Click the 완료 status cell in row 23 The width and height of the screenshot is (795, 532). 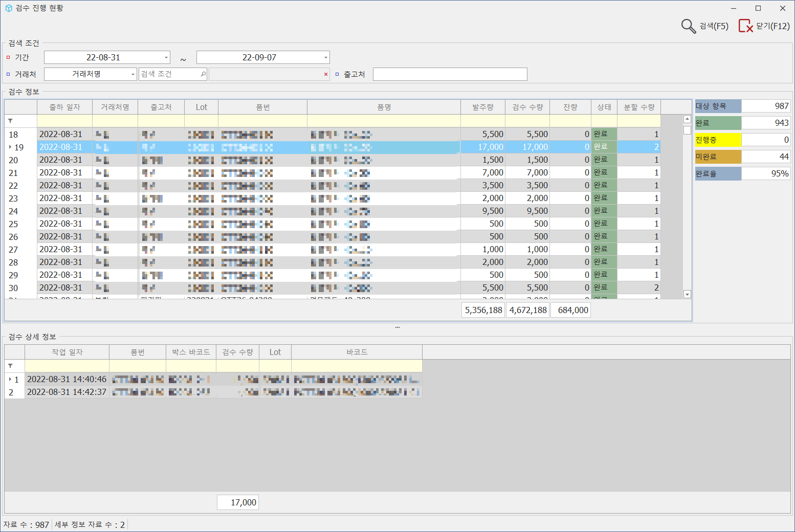tap(604, 198)
